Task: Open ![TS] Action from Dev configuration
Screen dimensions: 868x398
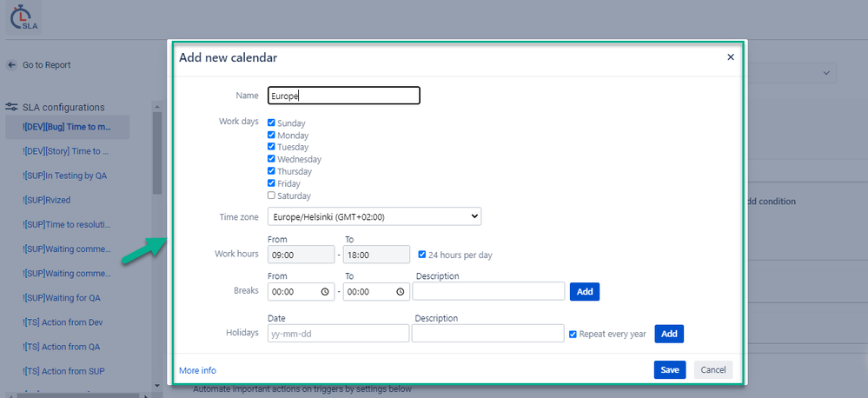Action: tap(63, 322)
